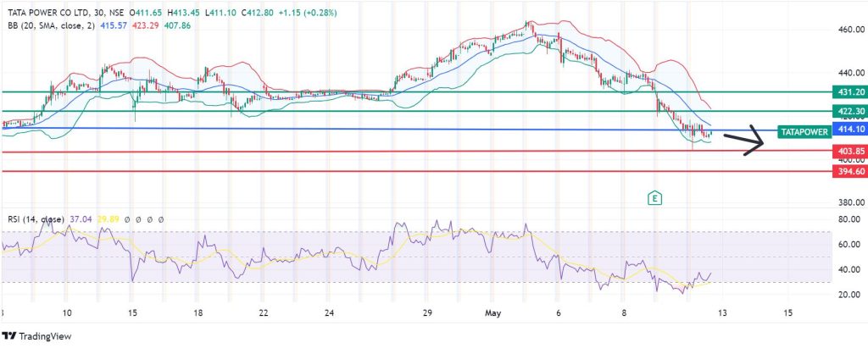Viewport: 868px width, 348px height.
Task: Click the RSI 60.00 axis value
Action: pos(851,244)
